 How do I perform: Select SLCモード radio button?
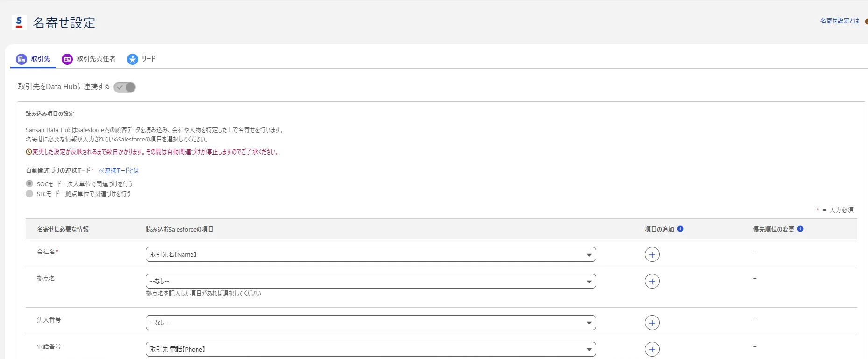coord(29,193)
